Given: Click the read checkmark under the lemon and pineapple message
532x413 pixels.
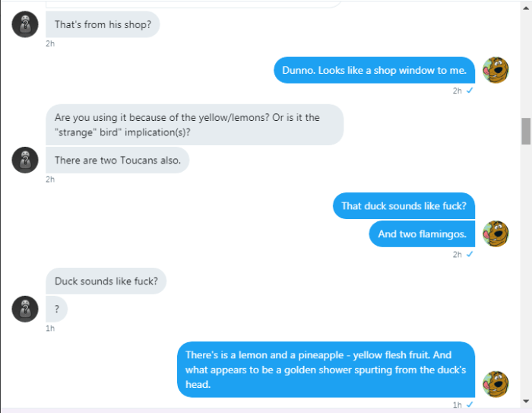Looking at the screenshot, I should tap(470, 405).
